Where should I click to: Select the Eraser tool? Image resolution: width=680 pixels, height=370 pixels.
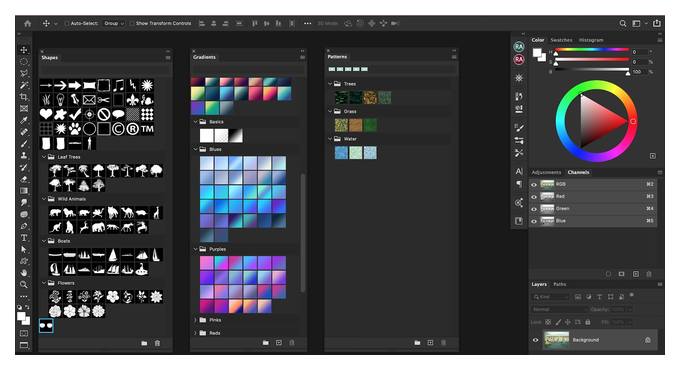(24, 179)
